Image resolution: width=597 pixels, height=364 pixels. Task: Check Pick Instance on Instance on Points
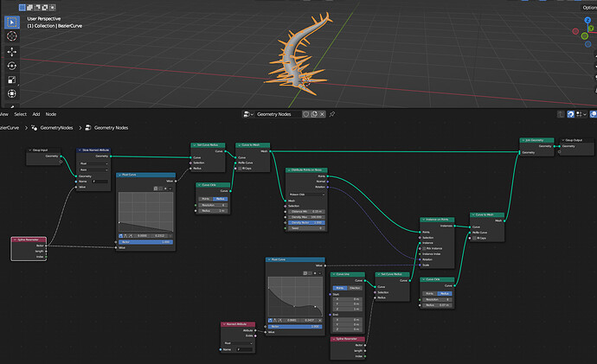424,248
